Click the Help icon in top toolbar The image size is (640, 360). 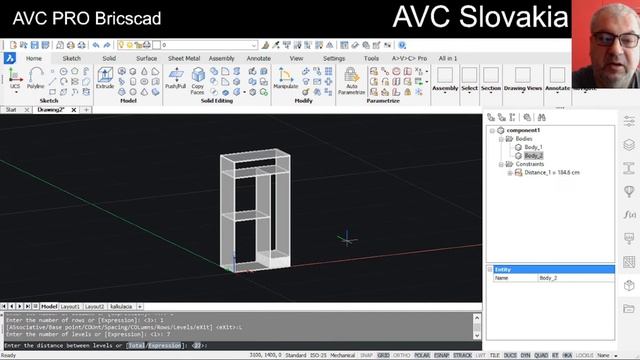(402, 45)
